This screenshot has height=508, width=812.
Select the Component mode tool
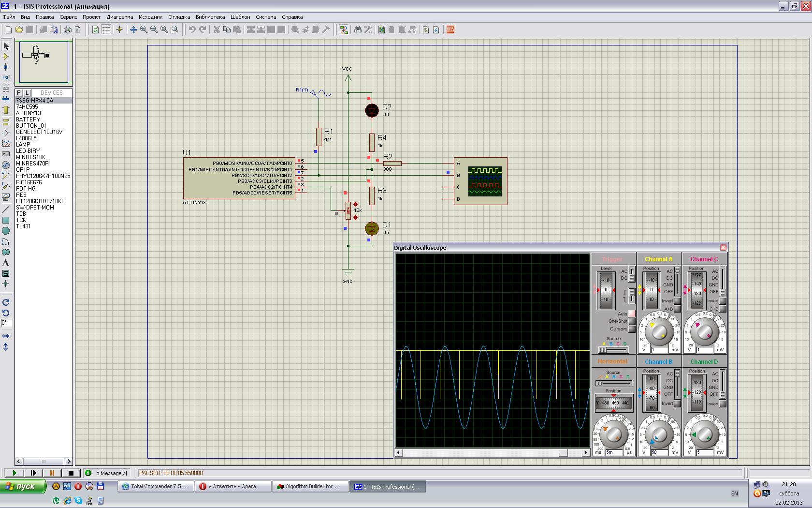6,57
